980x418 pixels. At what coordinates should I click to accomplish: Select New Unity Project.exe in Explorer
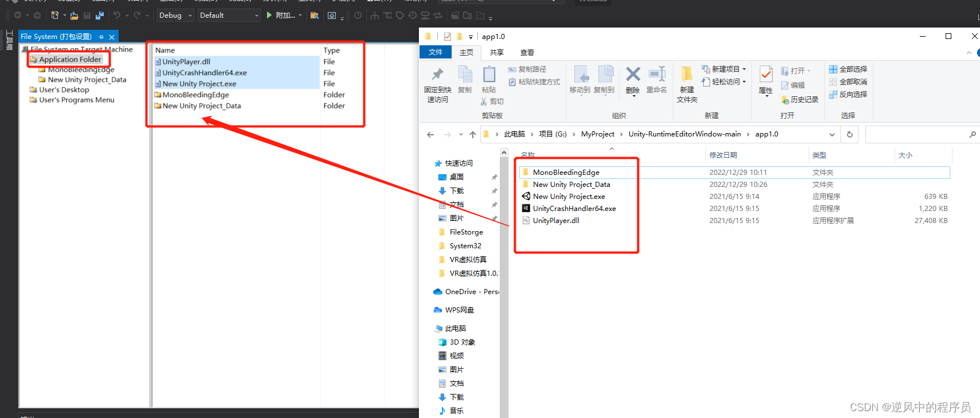pos(569,197)
